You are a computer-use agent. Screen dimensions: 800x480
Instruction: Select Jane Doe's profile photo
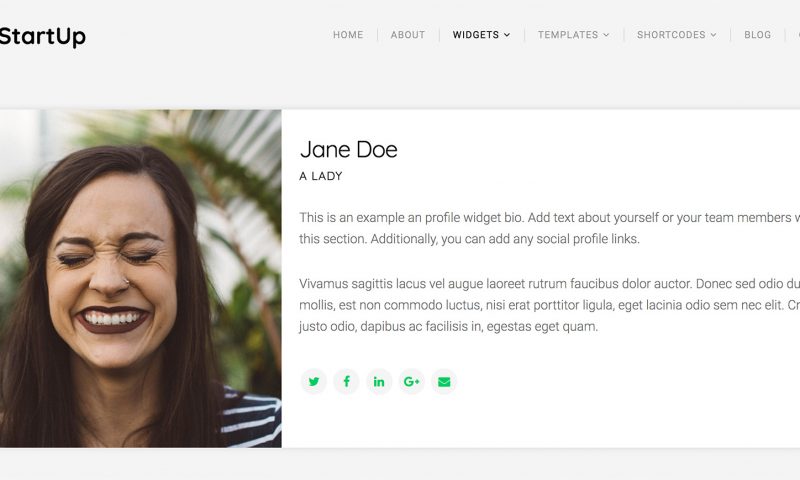[140, 279]
